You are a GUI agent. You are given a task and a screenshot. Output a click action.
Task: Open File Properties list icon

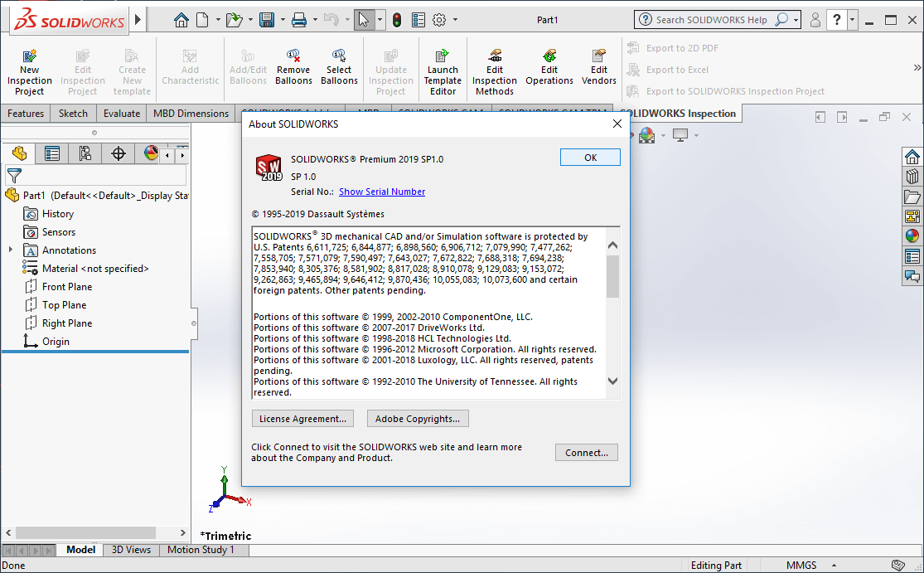coord(418,20)
